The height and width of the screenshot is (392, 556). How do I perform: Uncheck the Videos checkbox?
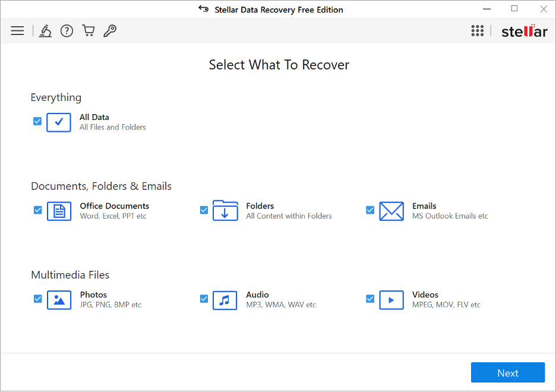pos(370,299)
